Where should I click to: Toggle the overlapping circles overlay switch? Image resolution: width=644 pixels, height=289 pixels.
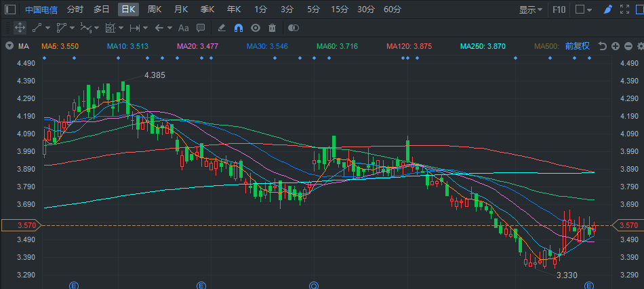294,28
